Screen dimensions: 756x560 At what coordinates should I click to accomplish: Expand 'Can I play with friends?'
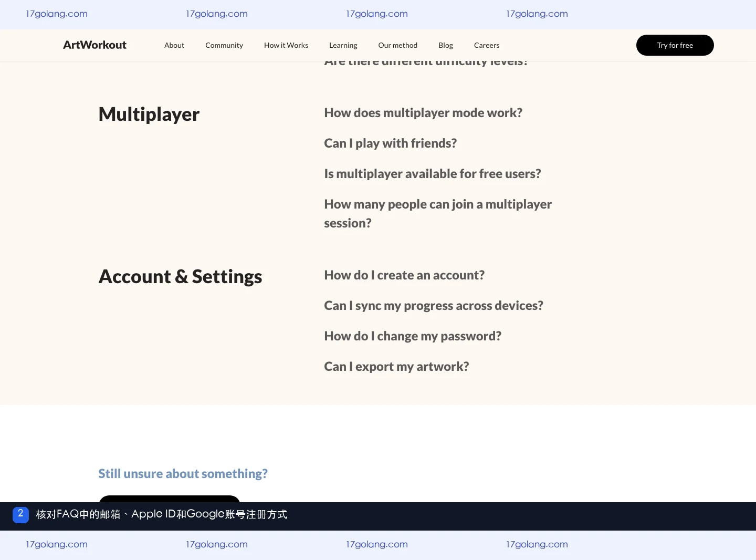tap(391, 143)
